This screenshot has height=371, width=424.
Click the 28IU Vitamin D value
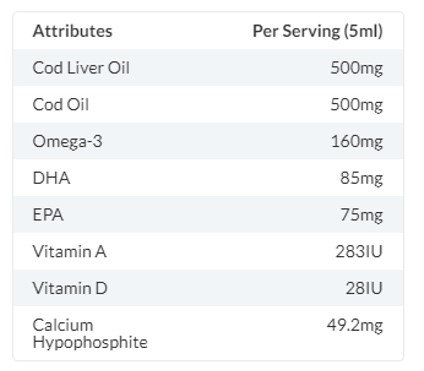(x=364, y=288)
